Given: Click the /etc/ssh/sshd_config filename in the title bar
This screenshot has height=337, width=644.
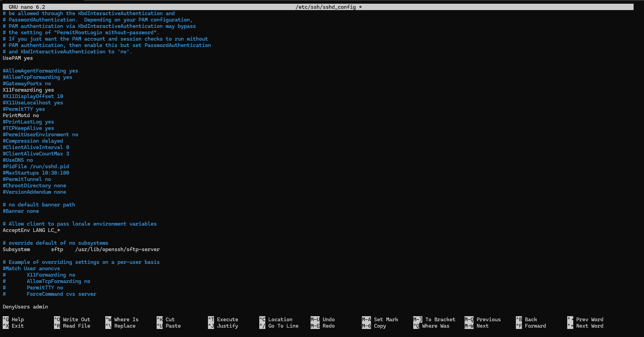Looking at the screenshot, I should [325, 7].
